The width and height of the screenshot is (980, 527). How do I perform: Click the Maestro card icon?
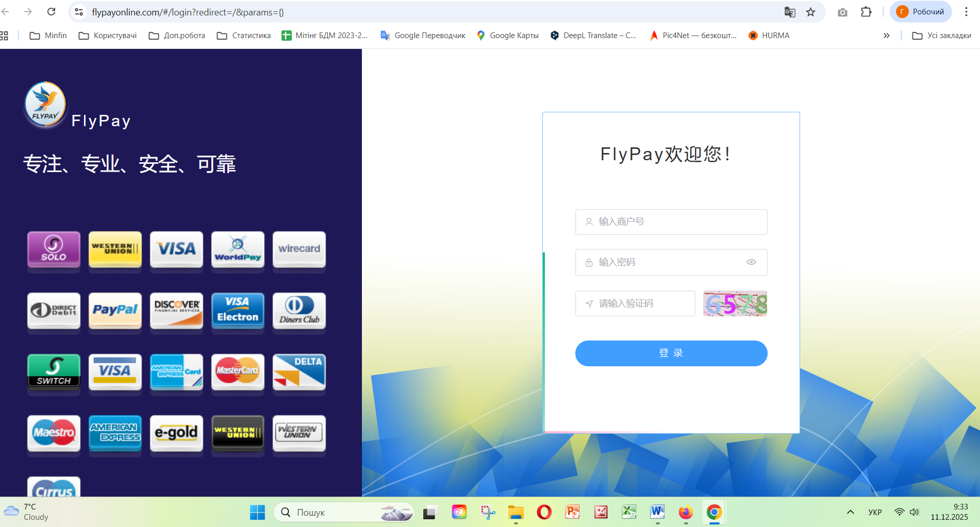[54, 433]
